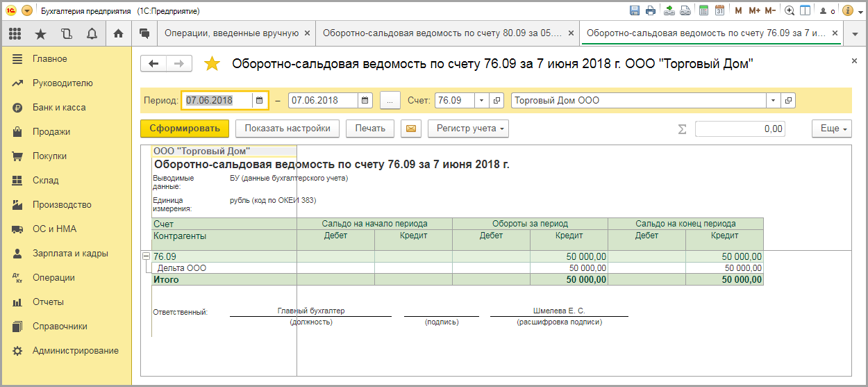Click the Дельта ООО row in the report

458,268
